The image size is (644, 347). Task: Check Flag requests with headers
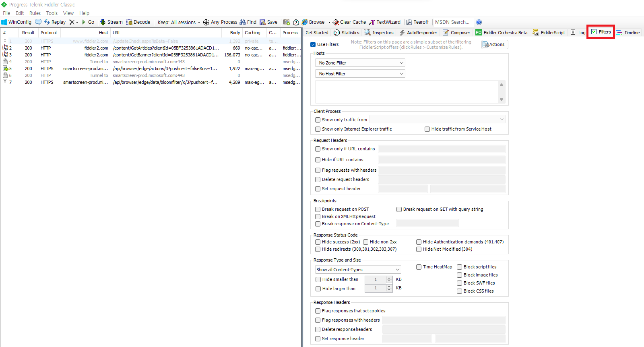(x=318, y=170)
